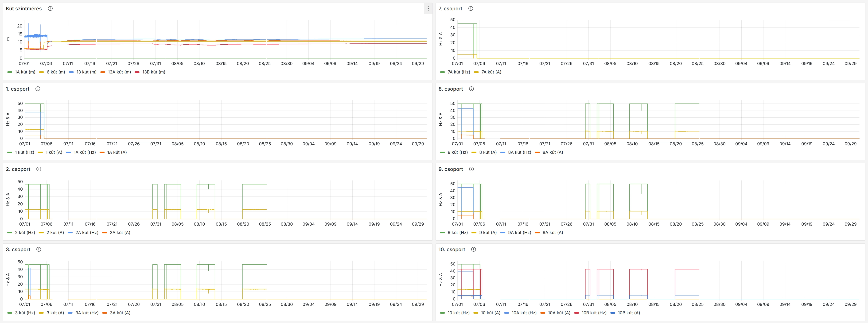Click info icon beside 9. csoport title
Image resolution: width=868 pixels, height=323 pixels.
(471, 169)
